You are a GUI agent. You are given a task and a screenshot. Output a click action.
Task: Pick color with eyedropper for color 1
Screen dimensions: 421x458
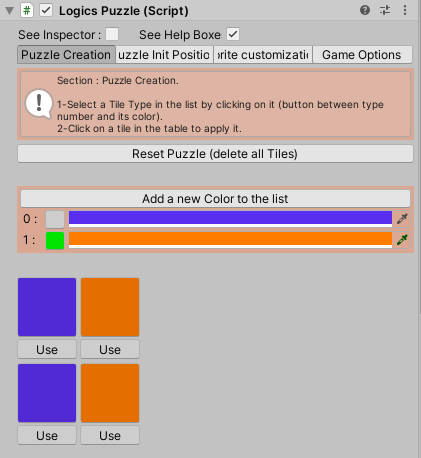[402, 240]
